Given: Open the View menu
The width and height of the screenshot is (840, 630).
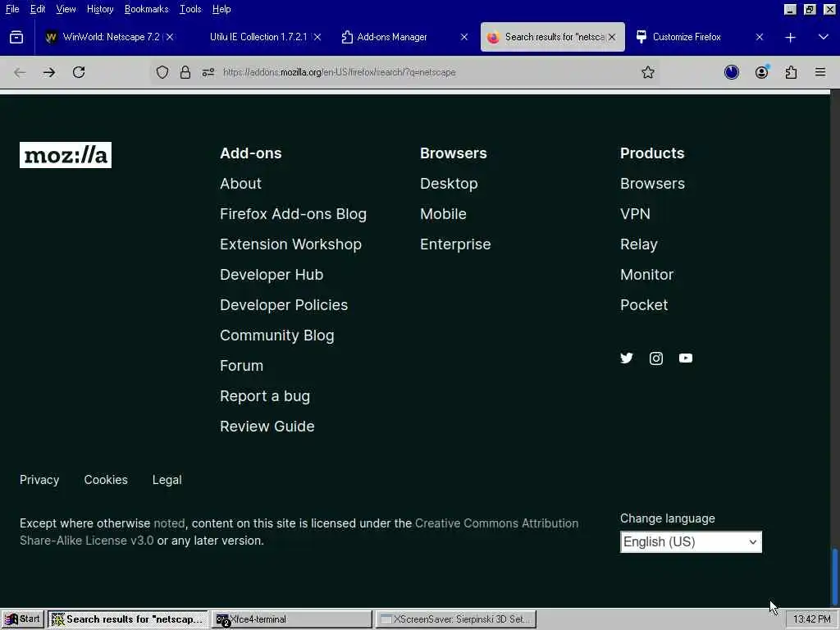Looking at the screenshot, I should (x=66, y=9).
